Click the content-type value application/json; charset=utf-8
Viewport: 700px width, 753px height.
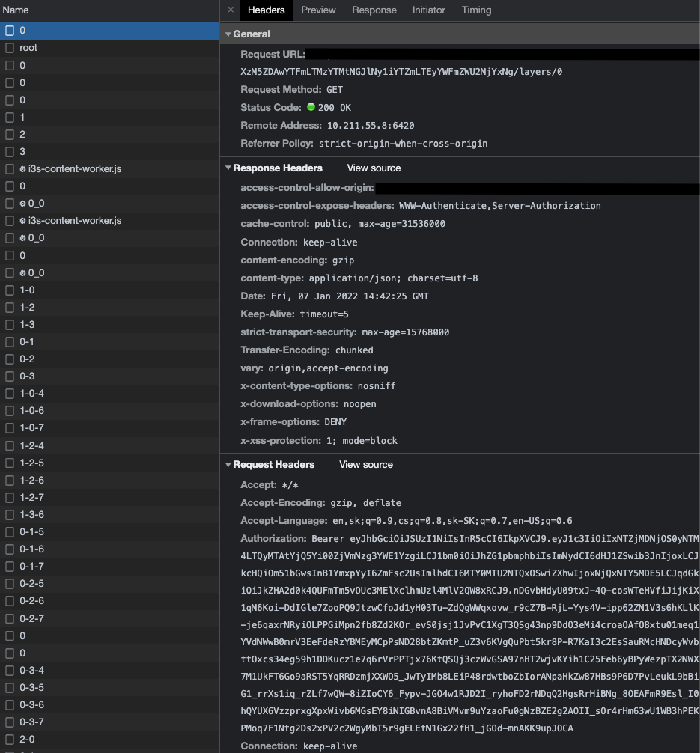[393, 278]
